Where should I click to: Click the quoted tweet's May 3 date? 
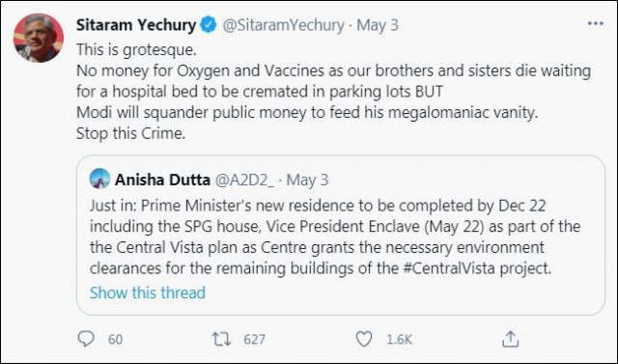(307, 180)
